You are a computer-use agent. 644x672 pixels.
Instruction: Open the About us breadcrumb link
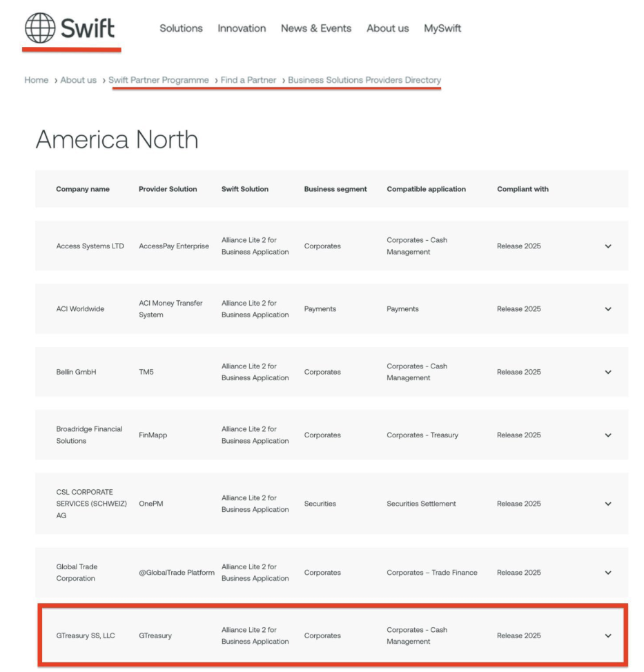pos(79,80)
